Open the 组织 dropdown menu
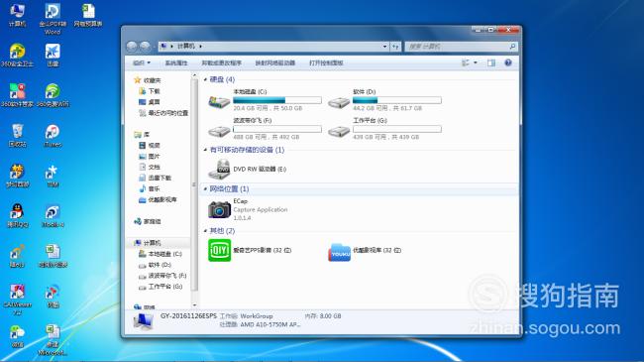This screenshot has height=362, width=644. tap(142, 62)
